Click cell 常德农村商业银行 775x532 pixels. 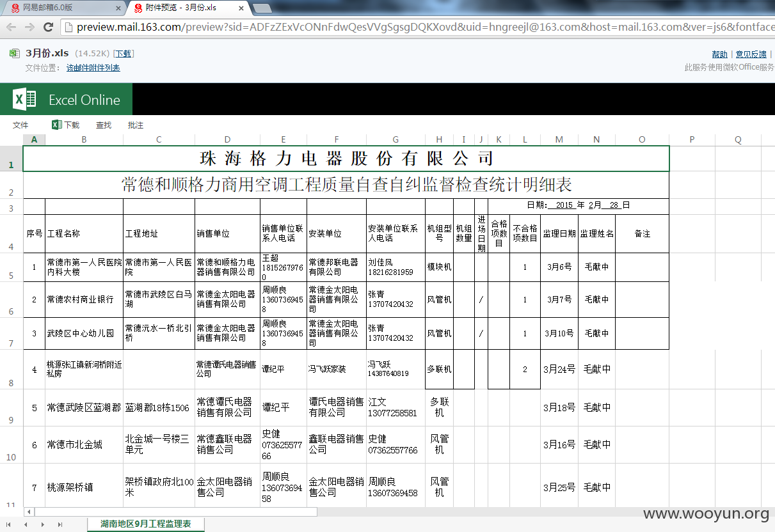click(x=84, y=300)
